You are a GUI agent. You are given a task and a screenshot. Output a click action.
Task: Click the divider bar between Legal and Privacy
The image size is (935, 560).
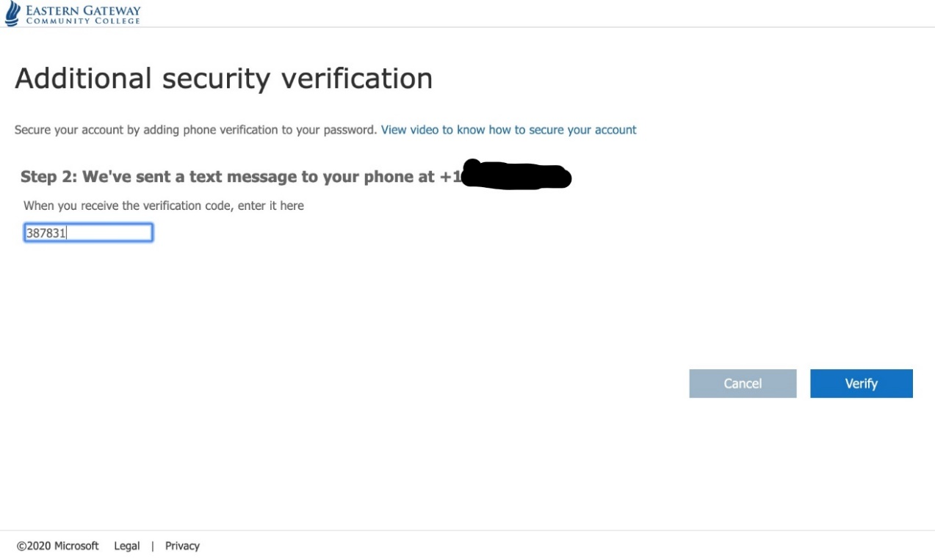[153, 546]
